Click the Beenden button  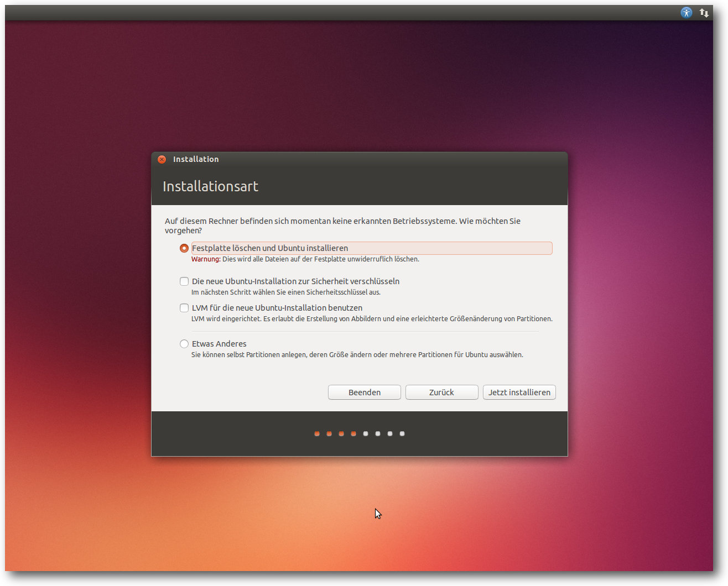365,392
